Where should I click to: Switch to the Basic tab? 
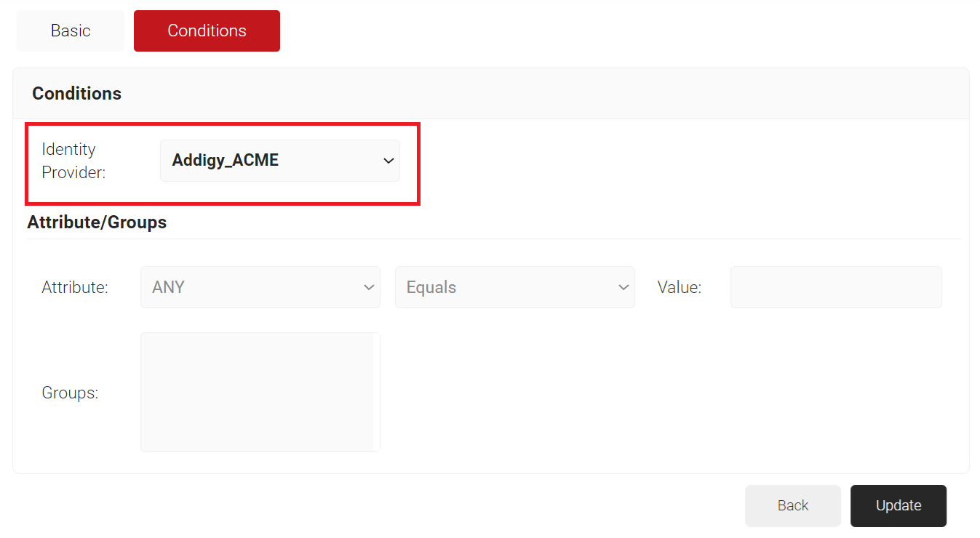click(x=71, y=31)
